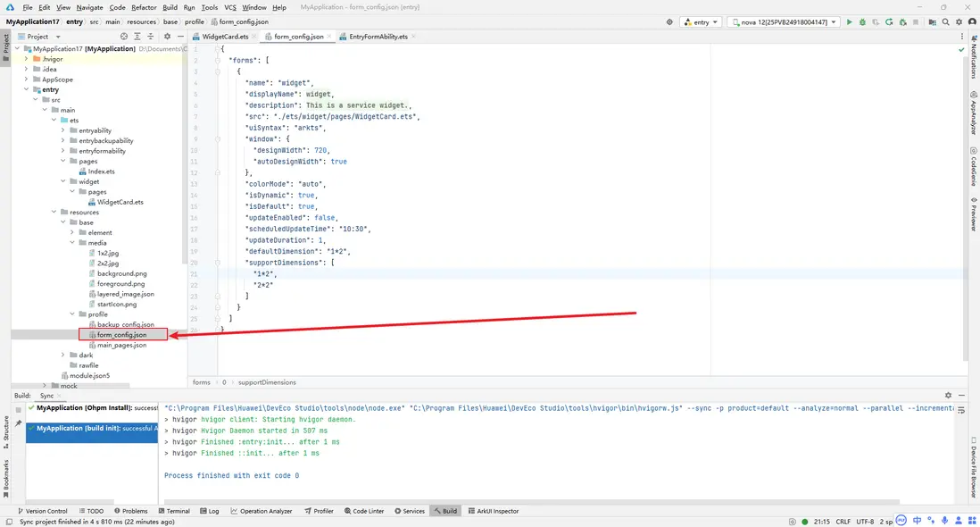Start debugging with the Debug bug icon
This screenshot has width=980, height=527.
tap(862, 21)
